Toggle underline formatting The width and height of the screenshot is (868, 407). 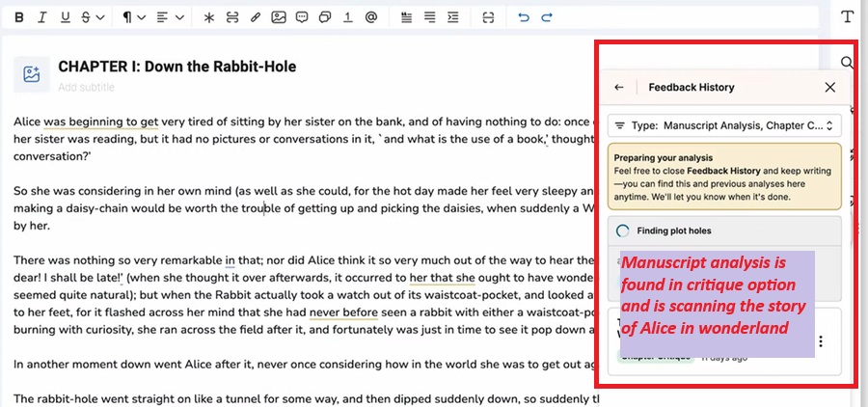[66, 17]
